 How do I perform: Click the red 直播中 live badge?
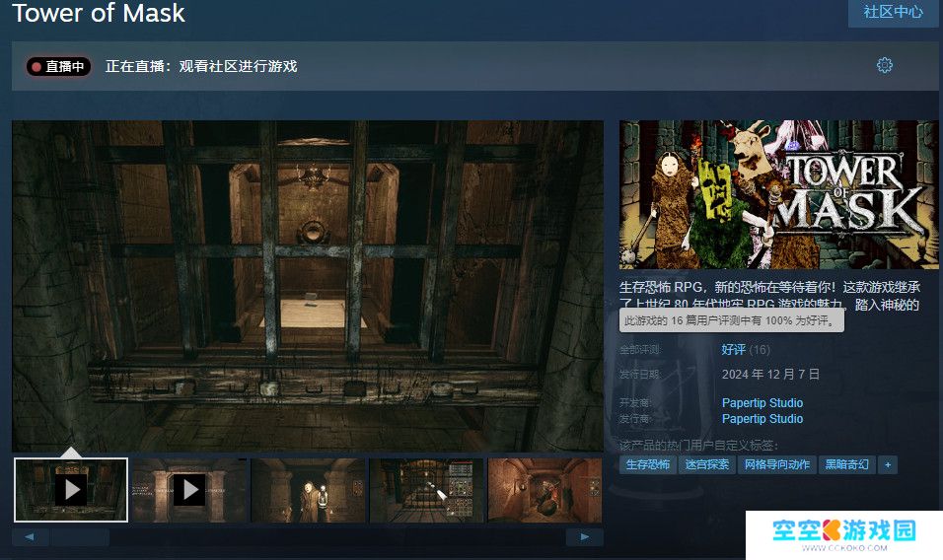58,67
